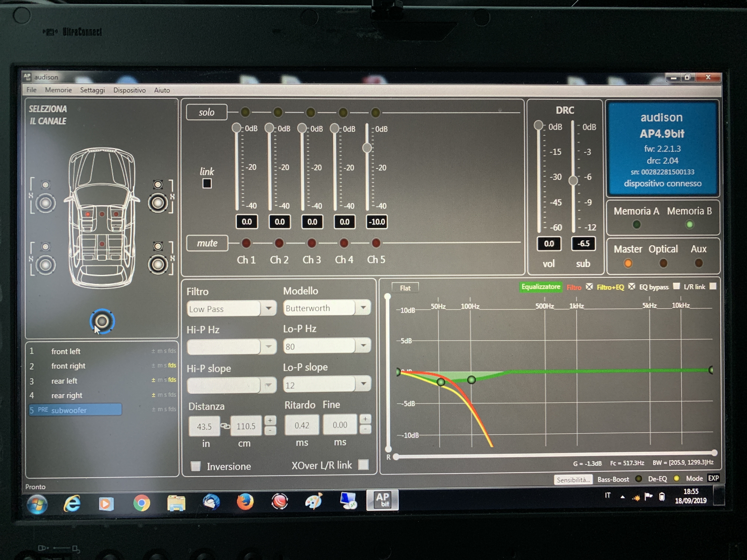Open the Settaggi menu
This screenshot has width=747, height=560.
[x=92, y=90]
